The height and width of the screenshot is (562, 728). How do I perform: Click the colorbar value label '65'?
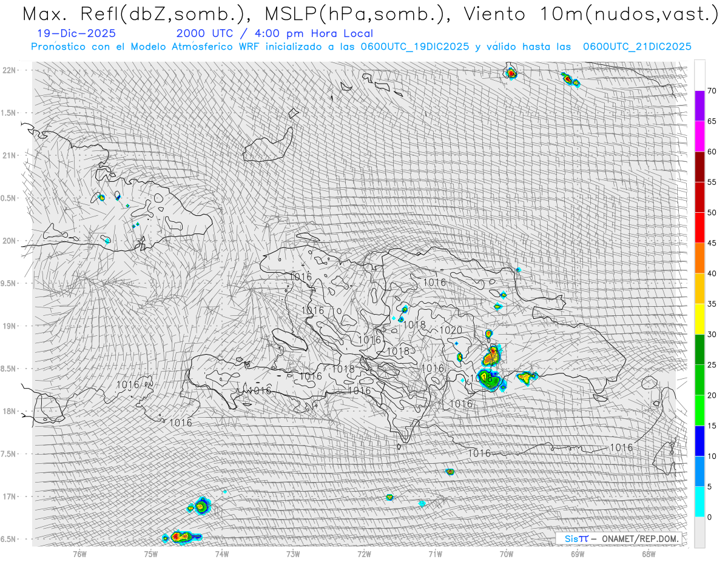(x=712, y=121)
